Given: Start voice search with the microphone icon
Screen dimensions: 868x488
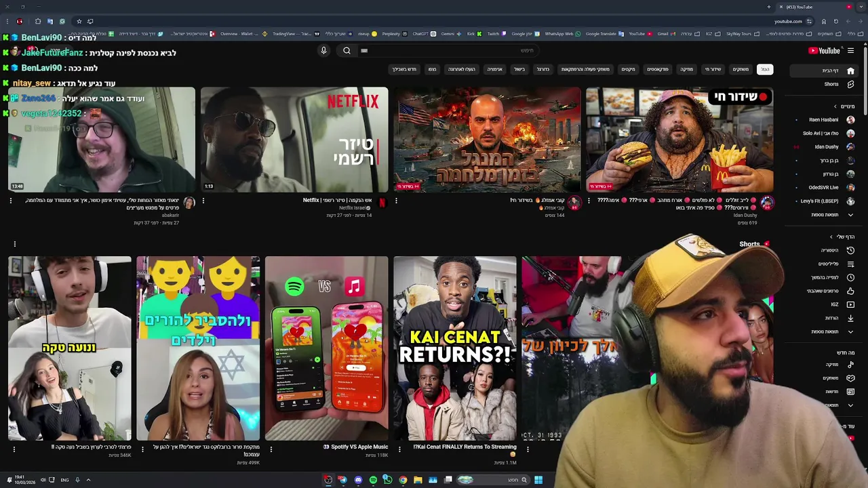Looking at the screenshot, I should 323,50.
